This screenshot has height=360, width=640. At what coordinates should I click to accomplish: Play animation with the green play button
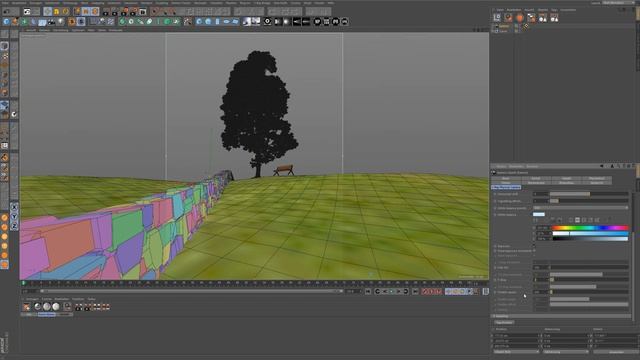[391, 291]
